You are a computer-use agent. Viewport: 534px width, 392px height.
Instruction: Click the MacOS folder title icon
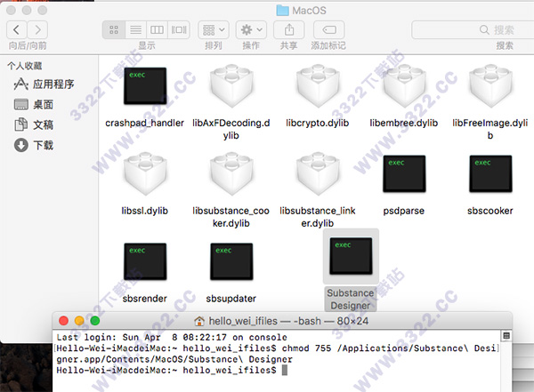coord(282,11)
